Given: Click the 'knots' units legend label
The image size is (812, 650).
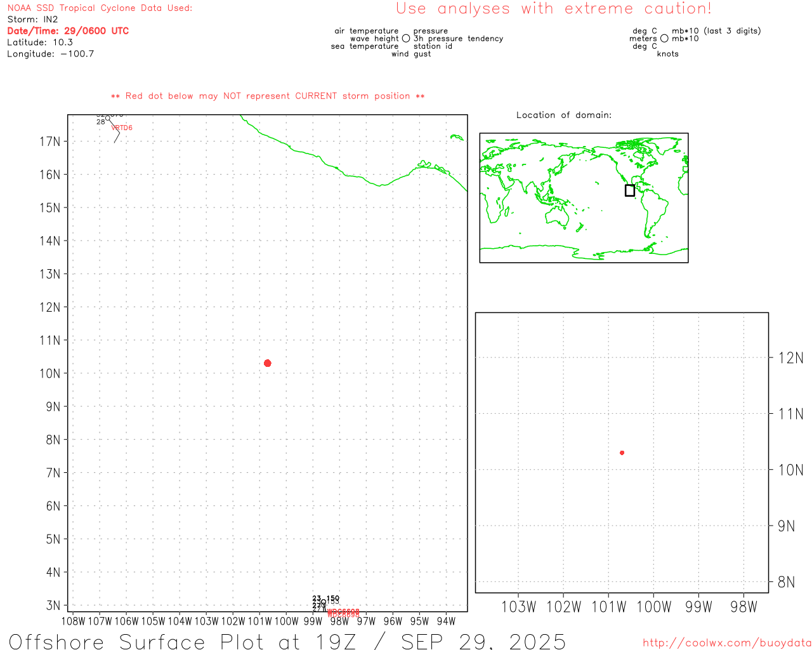Looking at the screenshot, I should (667, 54).
